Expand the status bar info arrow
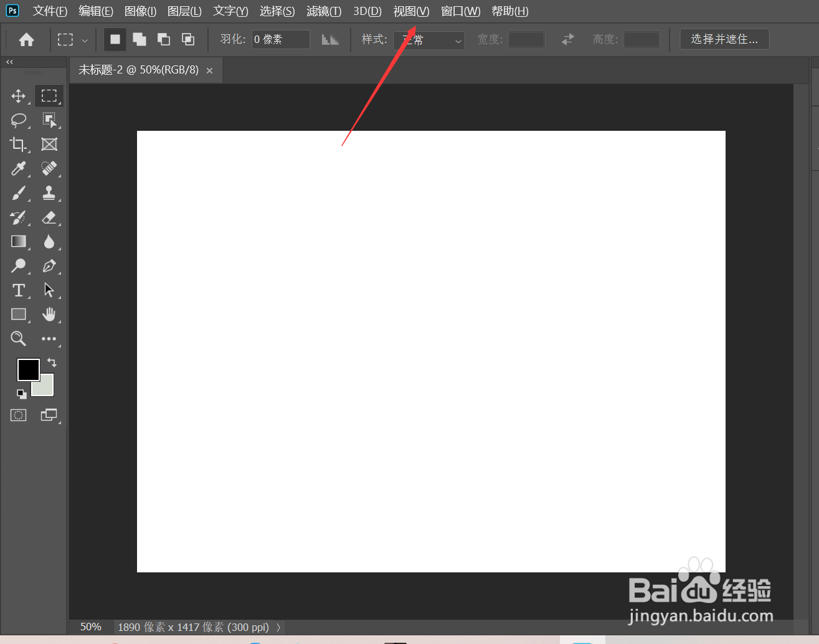The image size is (819, 644). [278, 627]
